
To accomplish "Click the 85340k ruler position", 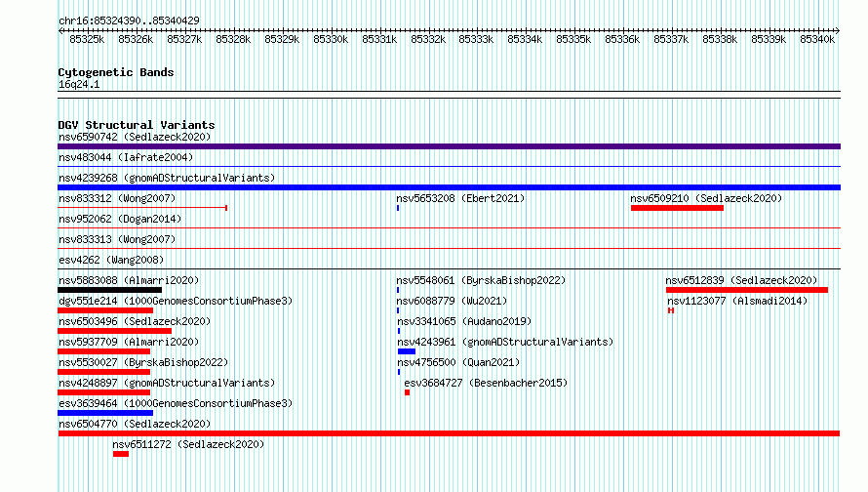I will pyautogui.click(x=817, y=39).
